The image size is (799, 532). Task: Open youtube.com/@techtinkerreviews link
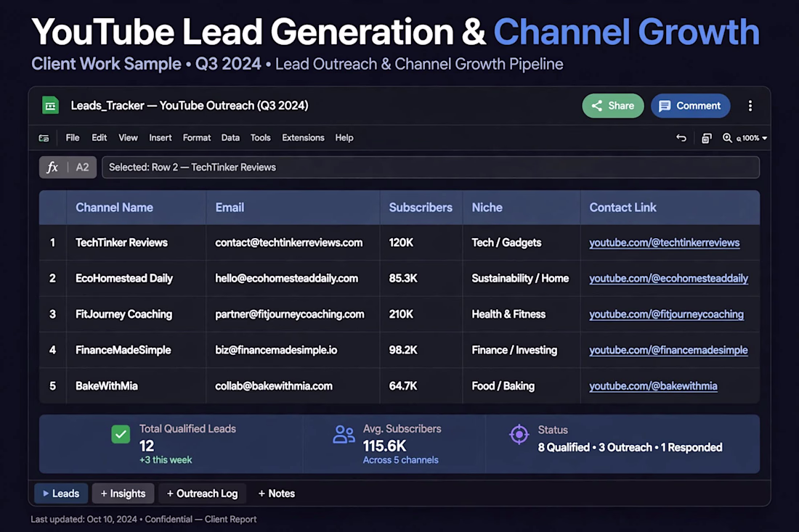pyautogui.click(x=665, y=243)
